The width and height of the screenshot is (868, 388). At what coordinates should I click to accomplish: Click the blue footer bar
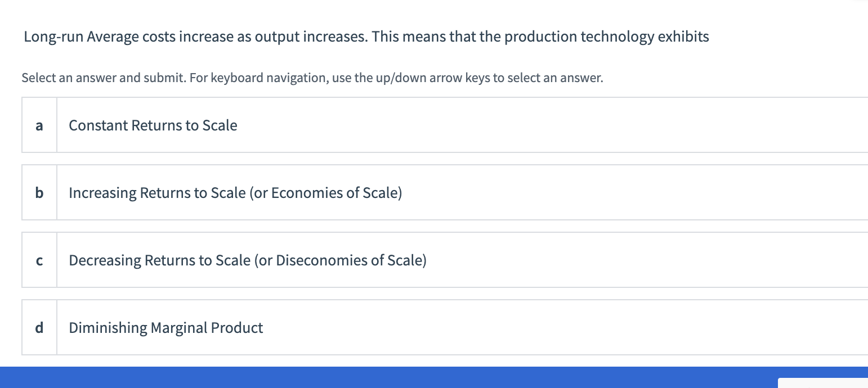[394, 377]
